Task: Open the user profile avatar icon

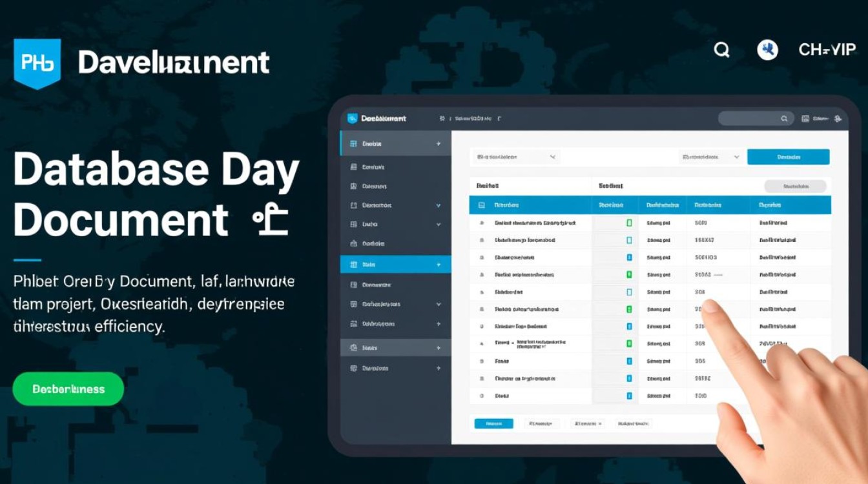Action: tap(767, 50)
